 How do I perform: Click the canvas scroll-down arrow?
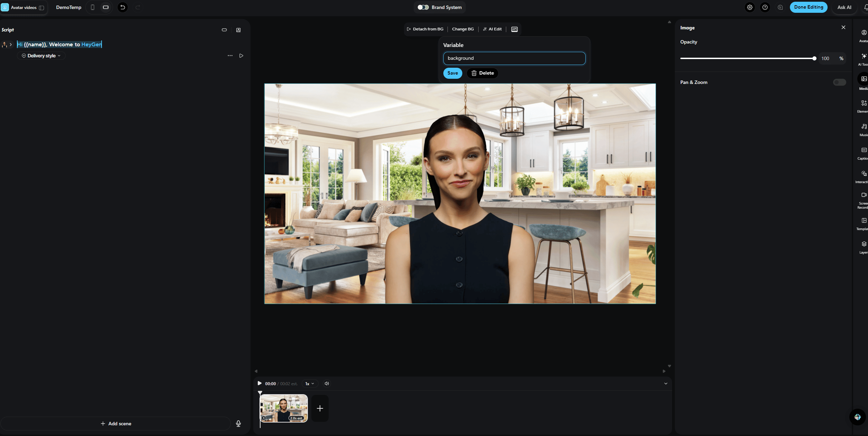[669, 366]
